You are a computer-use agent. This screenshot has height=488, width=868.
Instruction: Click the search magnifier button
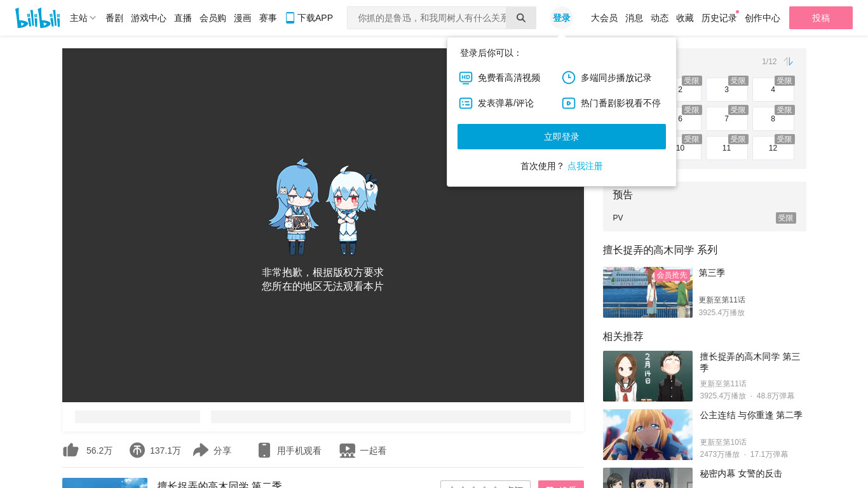[x=521, y=18]
